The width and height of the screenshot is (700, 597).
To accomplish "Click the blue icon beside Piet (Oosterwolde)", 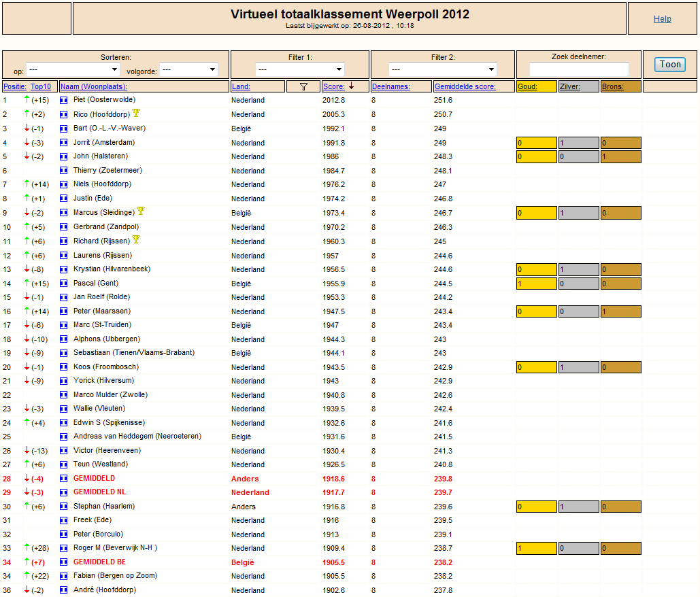I will coord(63,100).
